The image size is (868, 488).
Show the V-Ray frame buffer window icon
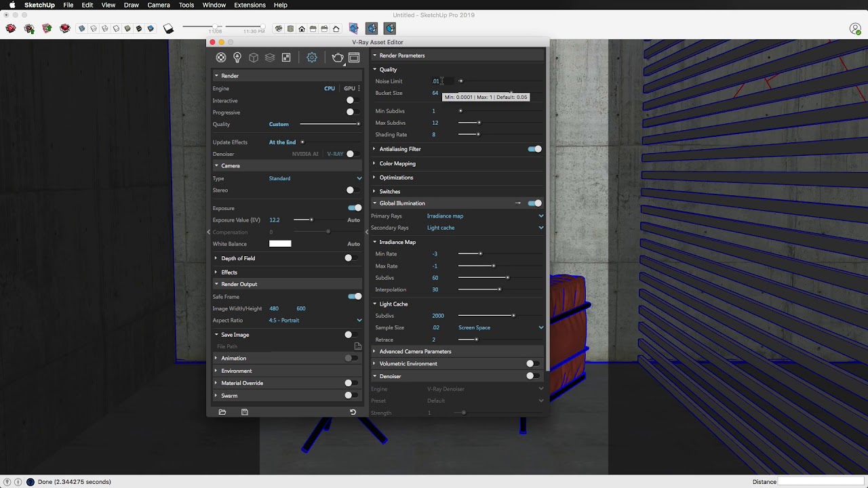pyautogui.click(x=354, y=58)
